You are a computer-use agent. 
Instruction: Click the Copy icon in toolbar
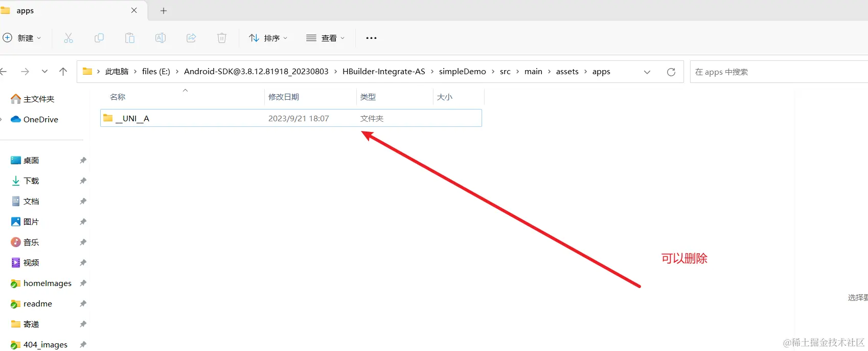click(99, 38)
